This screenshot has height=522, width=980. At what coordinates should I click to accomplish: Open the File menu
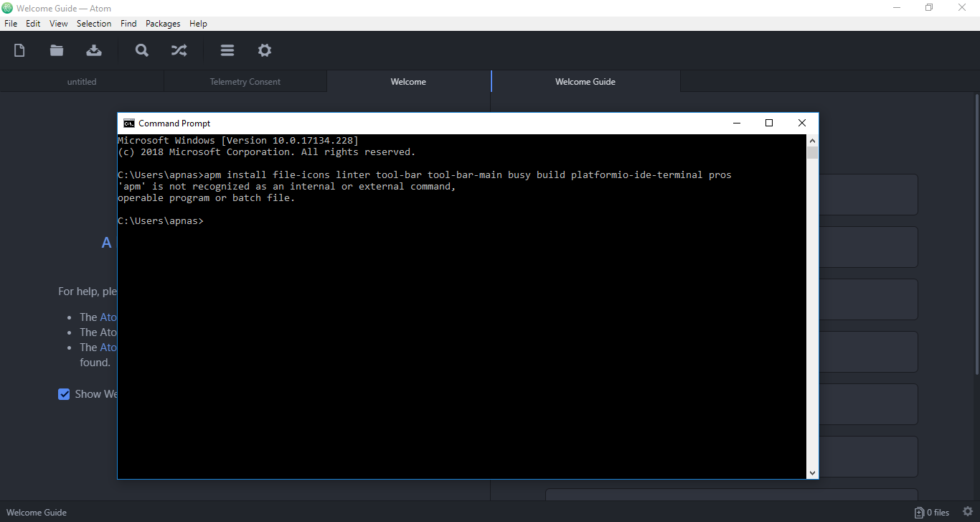[11, 24]
